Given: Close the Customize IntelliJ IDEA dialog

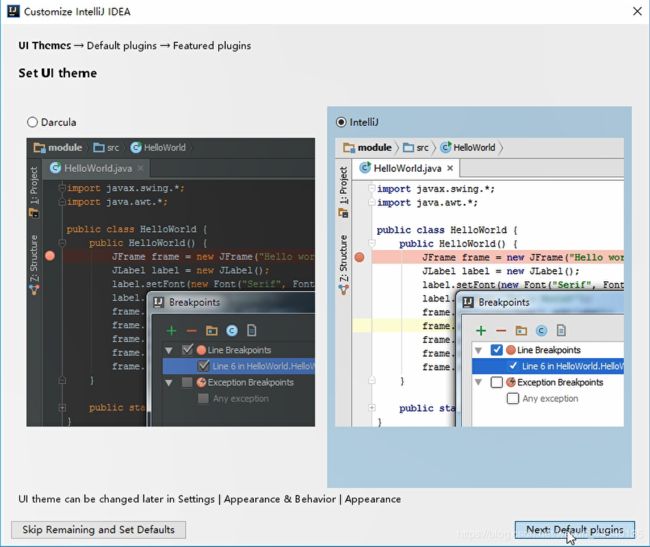Looking at the screenshot, I should tap(637, 11).
